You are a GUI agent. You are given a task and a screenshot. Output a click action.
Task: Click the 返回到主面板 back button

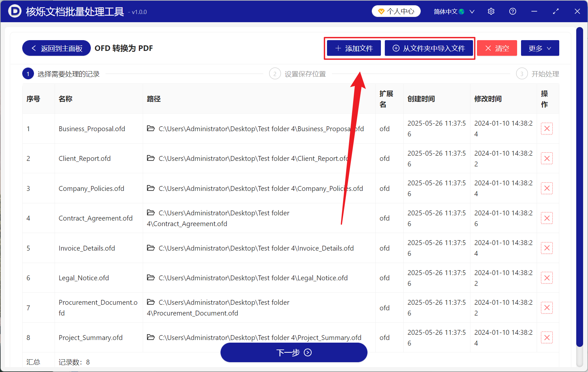point(57,48)
